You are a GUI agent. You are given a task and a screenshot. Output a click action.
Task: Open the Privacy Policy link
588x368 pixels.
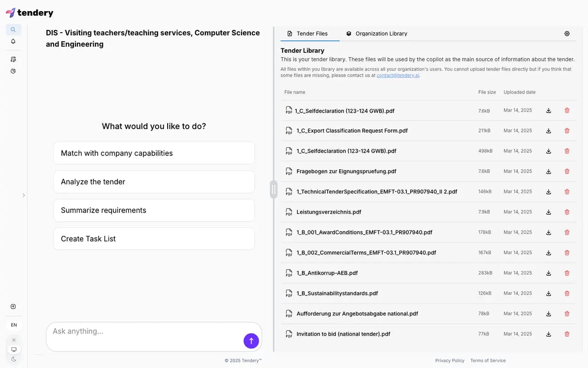click(450, 360)
